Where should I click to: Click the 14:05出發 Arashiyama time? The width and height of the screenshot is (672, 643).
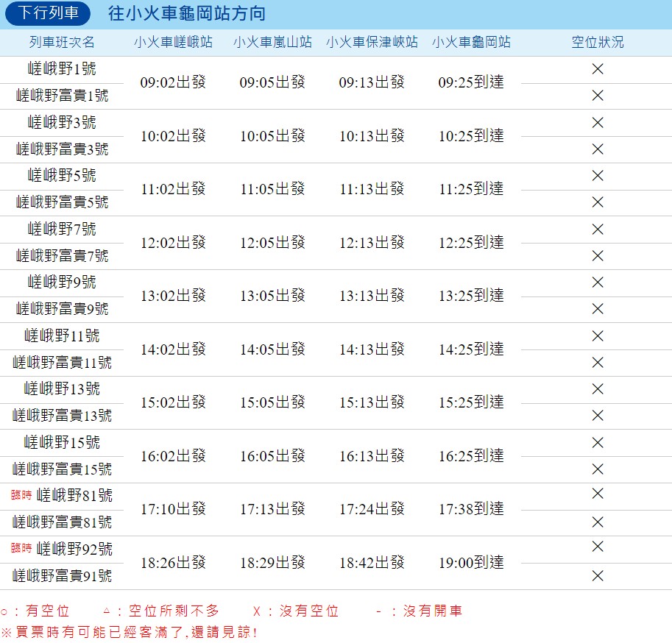pyautogui.click(x=272, y=349)
